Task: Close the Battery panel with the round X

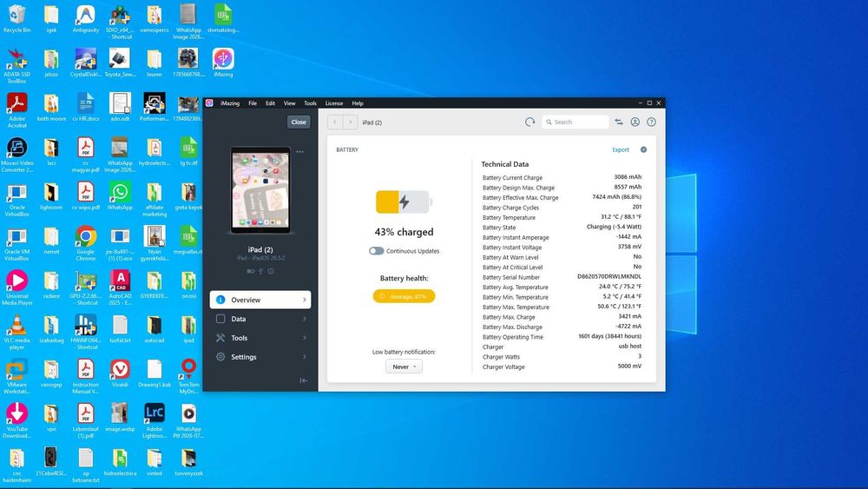Action: (x=643, y=149)
